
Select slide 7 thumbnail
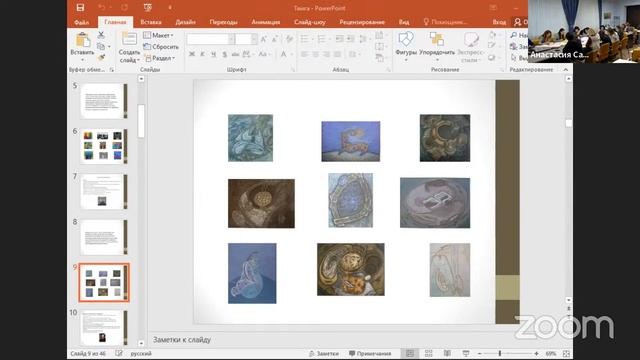pyautogui.click(x=104, y=191)
